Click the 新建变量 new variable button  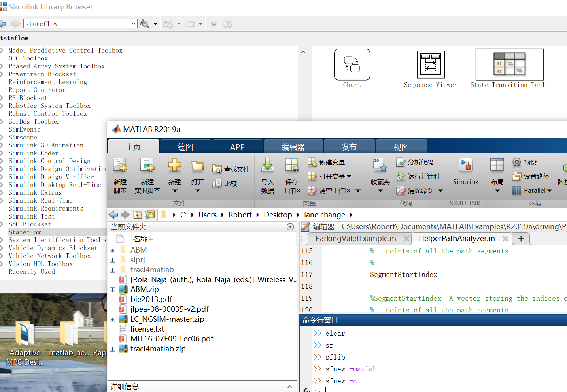pos(326,162)
